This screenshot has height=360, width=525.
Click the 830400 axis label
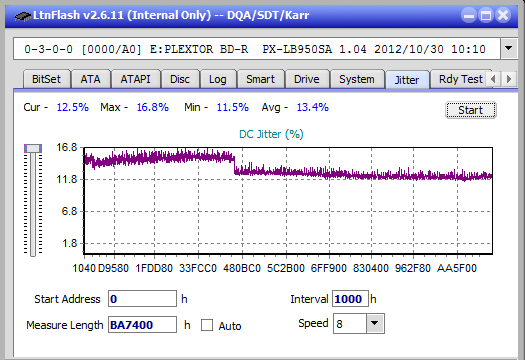click(371, 268)
